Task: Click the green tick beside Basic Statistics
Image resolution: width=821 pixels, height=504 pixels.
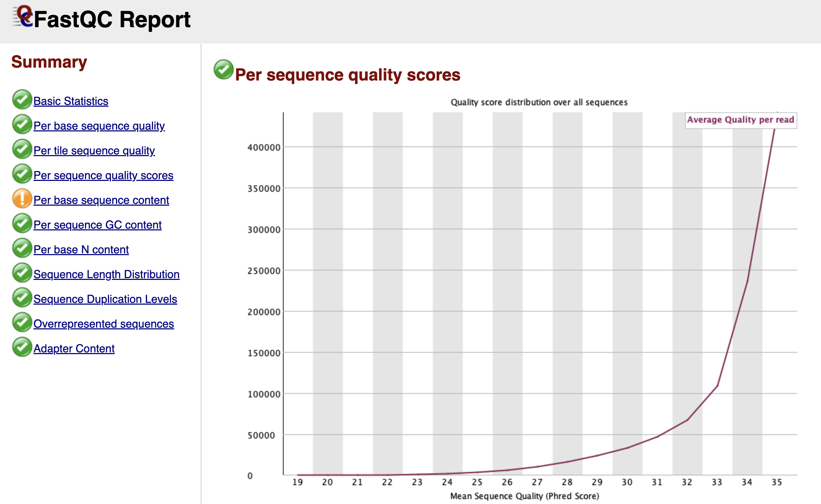Action: click(22, 100)
